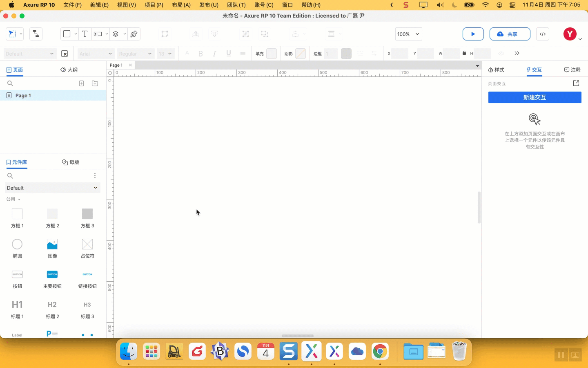Select the 链接按钮 link button widget
The height and width of the screenshot is (368, 588).
point(87,279)
